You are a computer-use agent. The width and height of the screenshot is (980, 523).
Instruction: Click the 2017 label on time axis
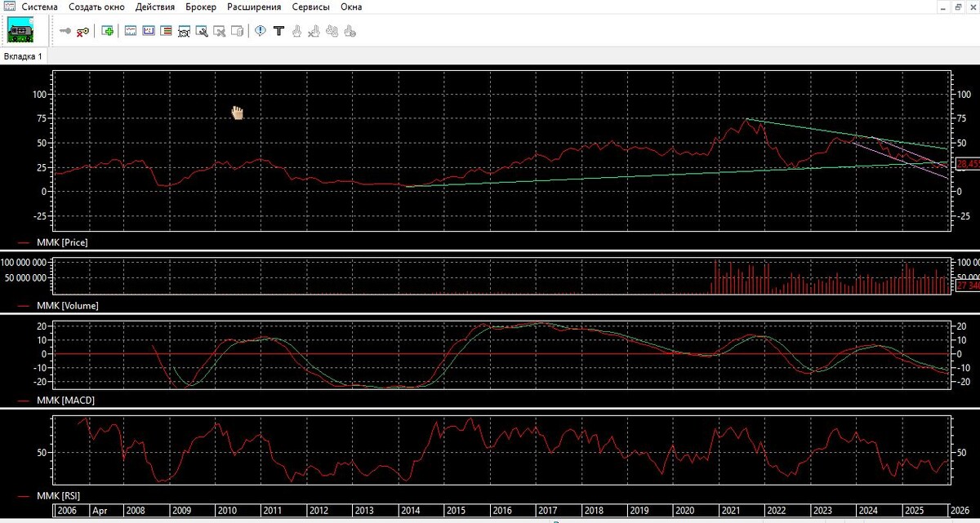tap(548, 511)
